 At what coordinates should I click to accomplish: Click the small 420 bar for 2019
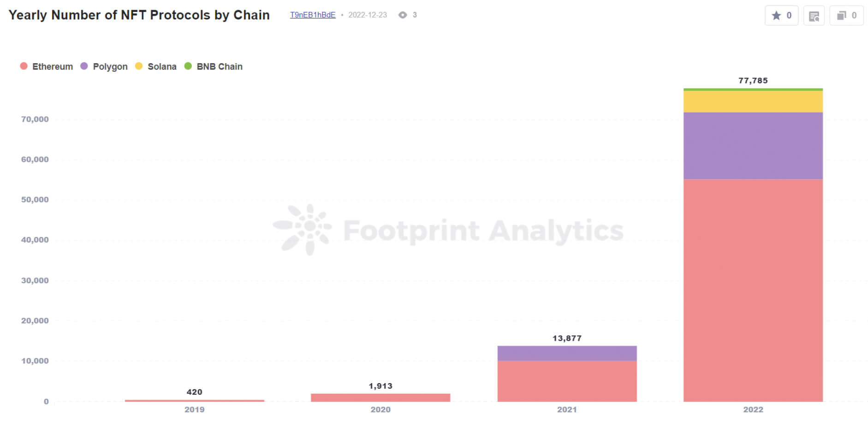194,400
